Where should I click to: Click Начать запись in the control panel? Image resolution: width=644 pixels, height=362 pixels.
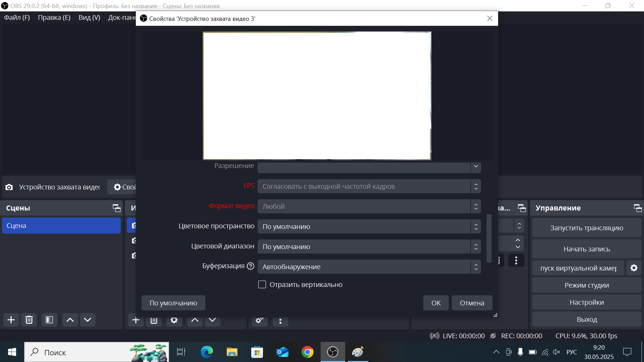pyautogui.click(x=586, y=249)
